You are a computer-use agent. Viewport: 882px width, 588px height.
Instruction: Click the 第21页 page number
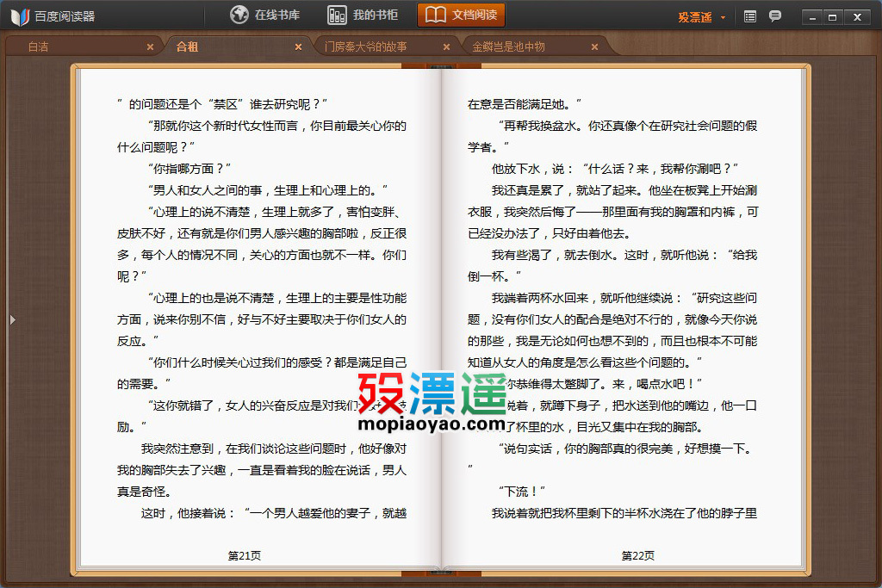click(244, 555)
